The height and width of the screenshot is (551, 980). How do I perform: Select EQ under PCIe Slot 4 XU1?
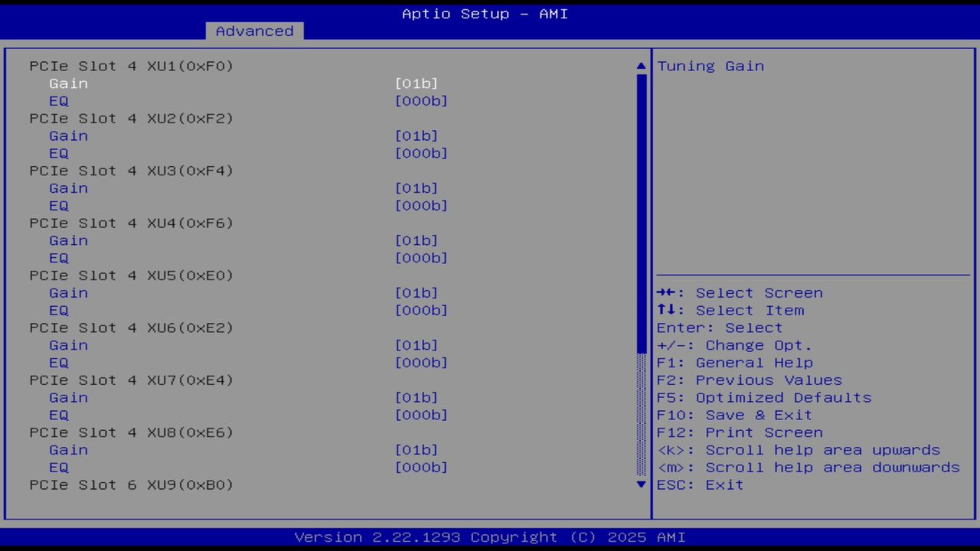tap(58, 100)
